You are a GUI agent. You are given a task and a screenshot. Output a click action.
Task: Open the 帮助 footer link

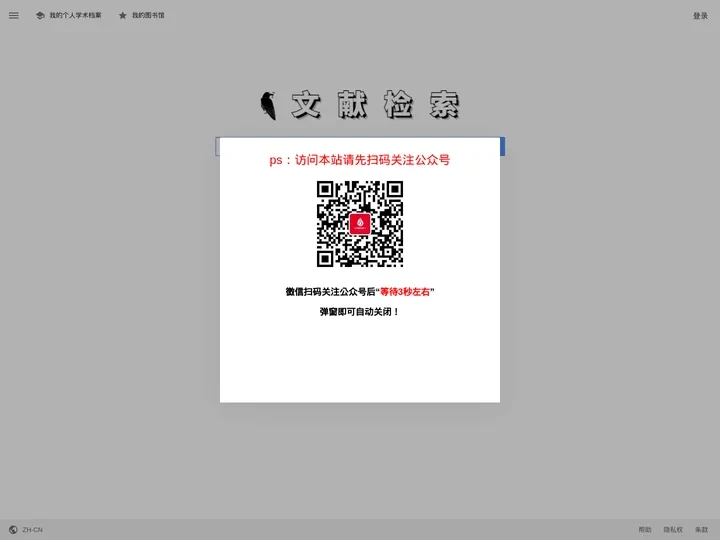click(645, 529)
